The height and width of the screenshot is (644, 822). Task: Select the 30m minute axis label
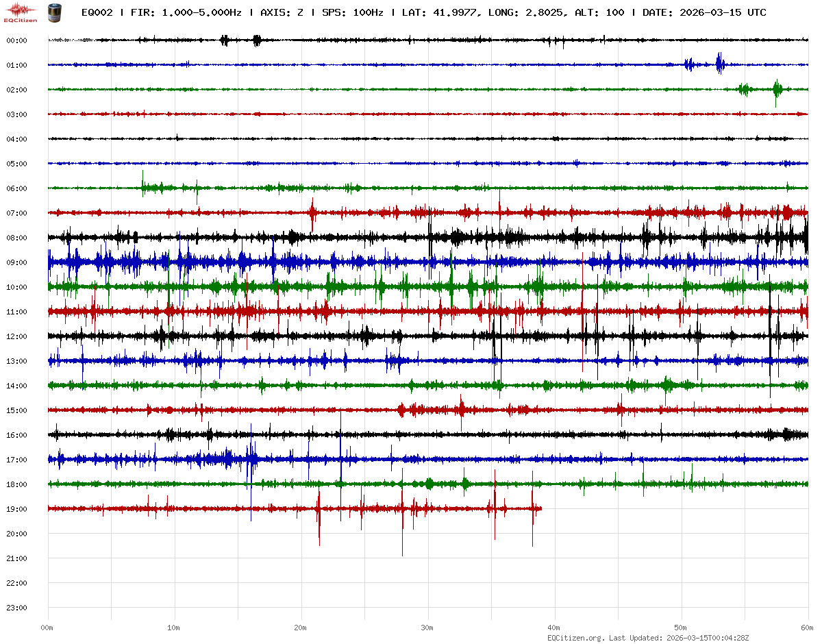click(427, 628)
